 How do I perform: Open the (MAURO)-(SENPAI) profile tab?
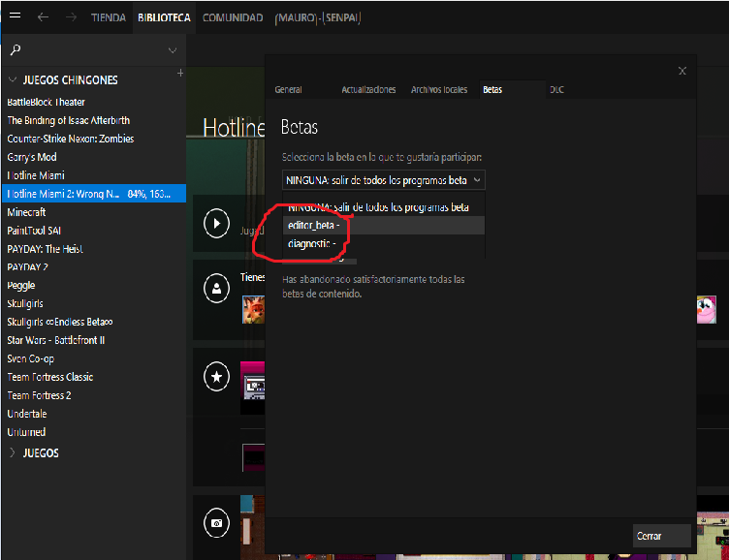318,17
